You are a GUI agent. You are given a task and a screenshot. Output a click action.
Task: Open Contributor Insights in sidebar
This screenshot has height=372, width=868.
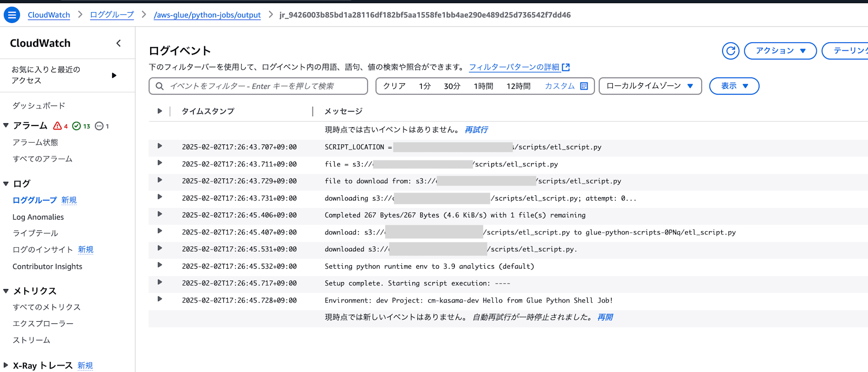click(x=47, y=267)
